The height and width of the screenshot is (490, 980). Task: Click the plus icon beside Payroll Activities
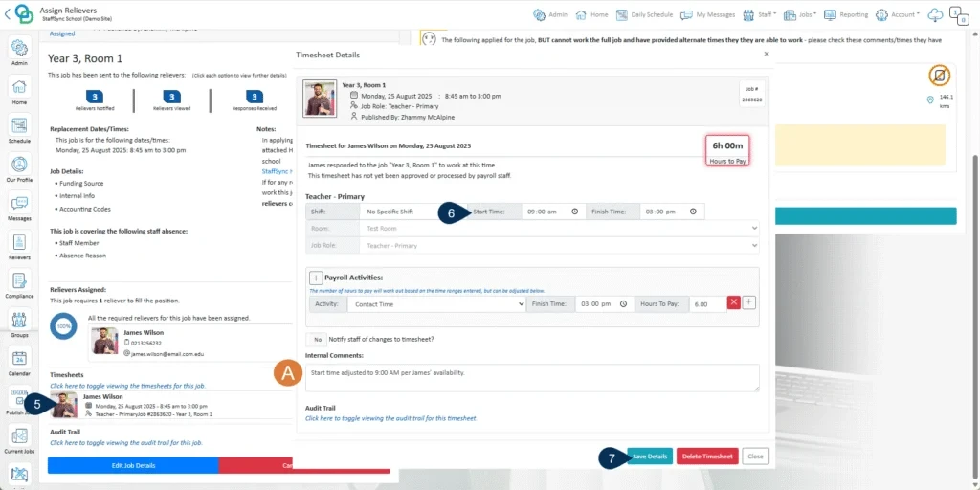click(x=316, y=278)
